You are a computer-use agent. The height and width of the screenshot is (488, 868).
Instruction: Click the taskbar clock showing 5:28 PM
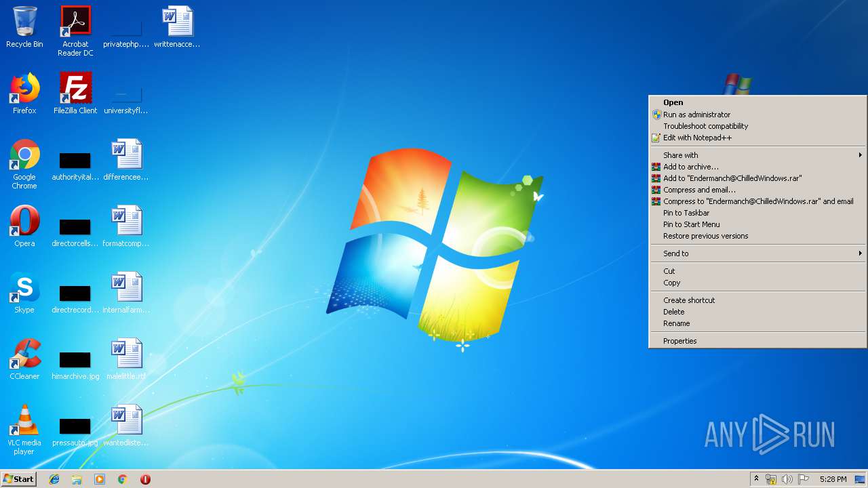(833, 479)
